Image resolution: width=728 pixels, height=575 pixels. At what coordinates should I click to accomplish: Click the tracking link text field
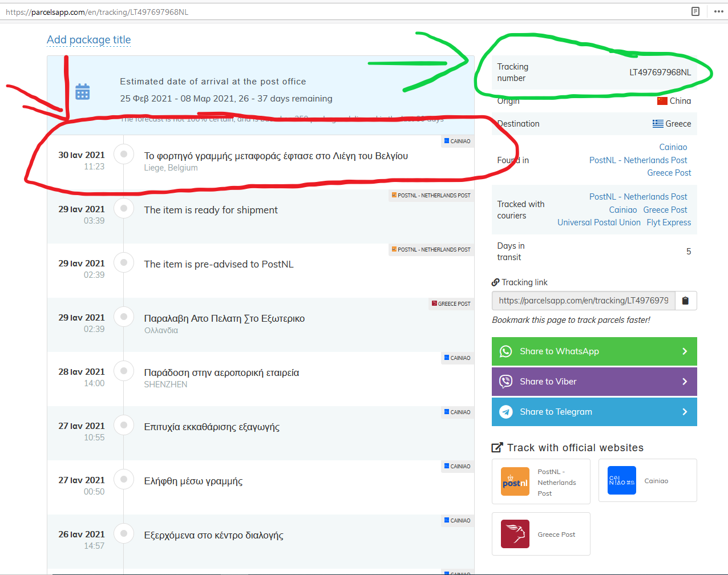point(584,301)
